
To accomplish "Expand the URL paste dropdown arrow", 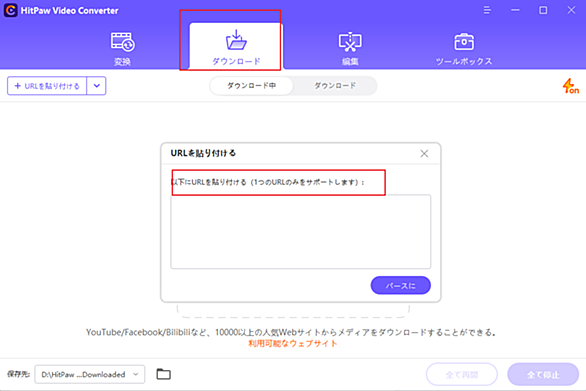I will pos(96,86).
